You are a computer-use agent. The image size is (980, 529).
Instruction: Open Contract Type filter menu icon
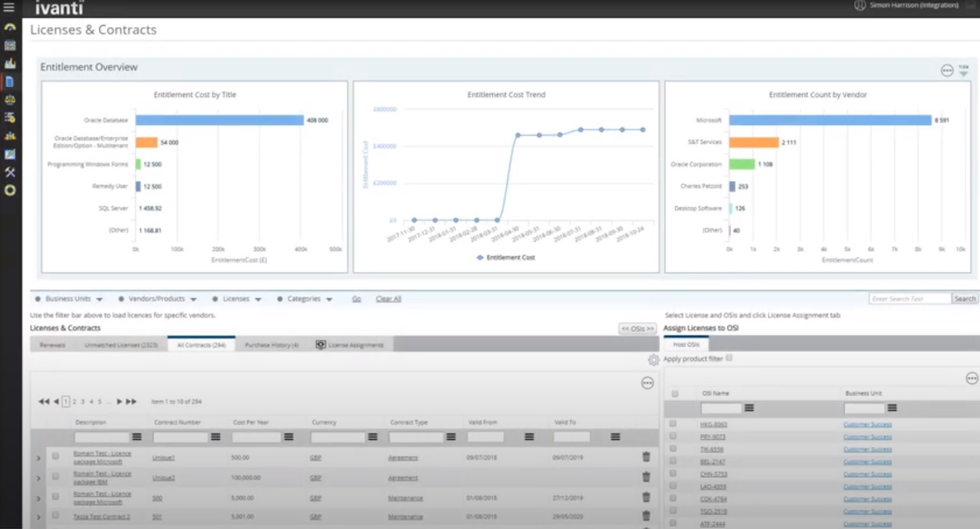451,437
